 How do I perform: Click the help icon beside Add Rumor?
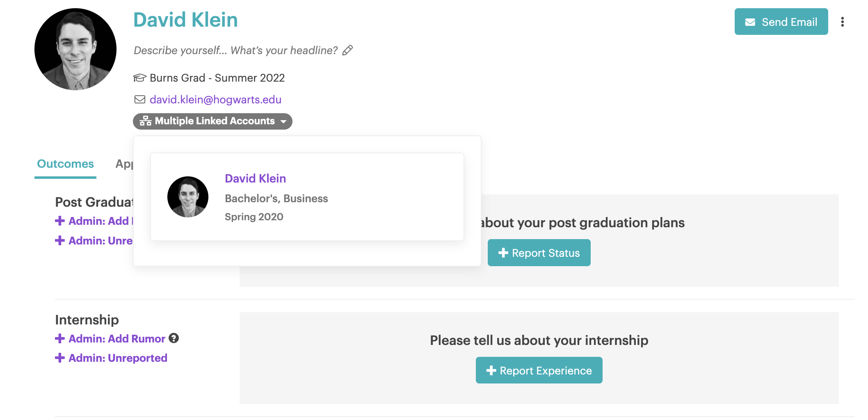[174, 338]
